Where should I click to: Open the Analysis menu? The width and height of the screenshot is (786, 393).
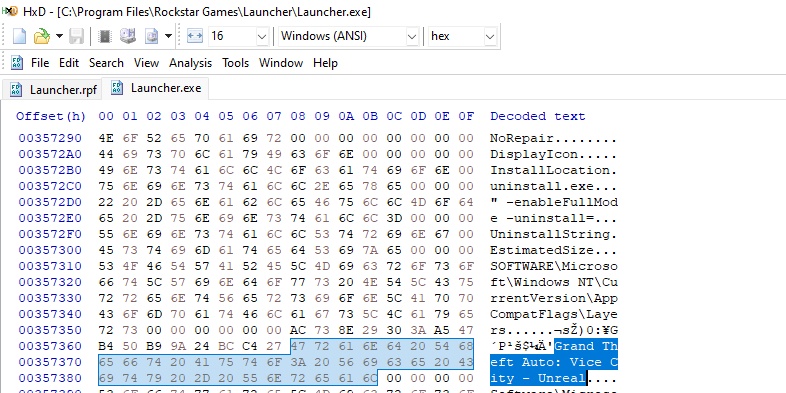(190, 63)
